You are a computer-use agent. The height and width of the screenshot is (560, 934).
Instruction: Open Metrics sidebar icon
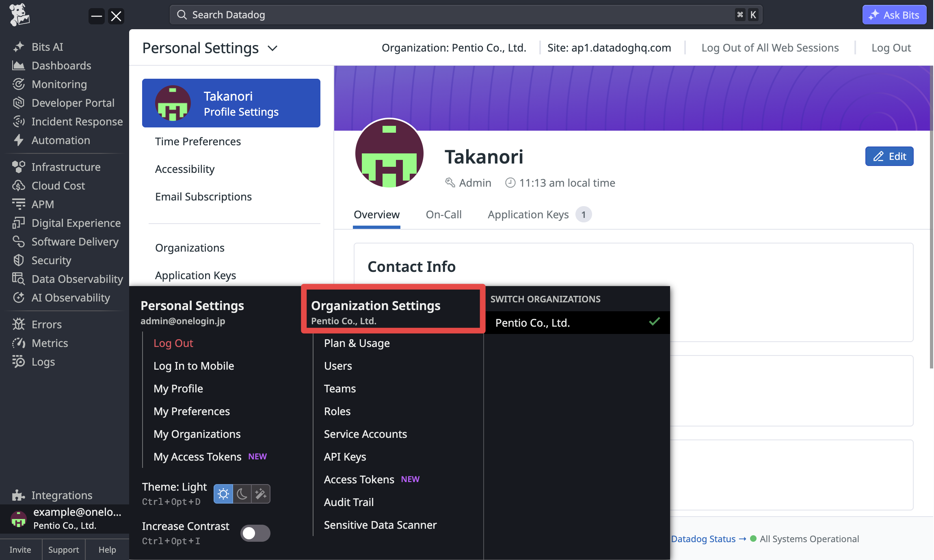[x=18, y=343]
